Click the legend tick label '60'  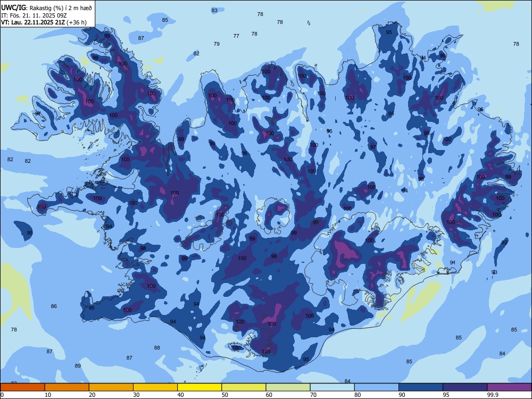(x=269, y=395)
